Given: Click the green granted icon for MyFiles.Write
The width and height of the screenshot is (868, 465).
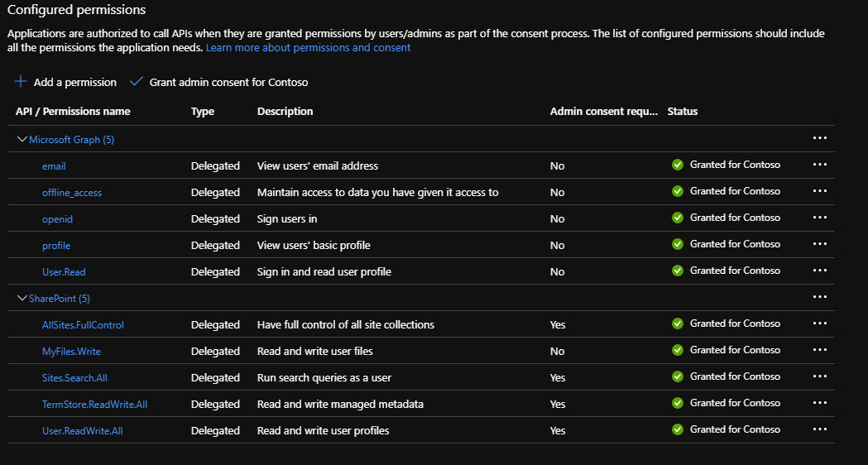Looking at the screenshot, I should click(x=678, y=350).
